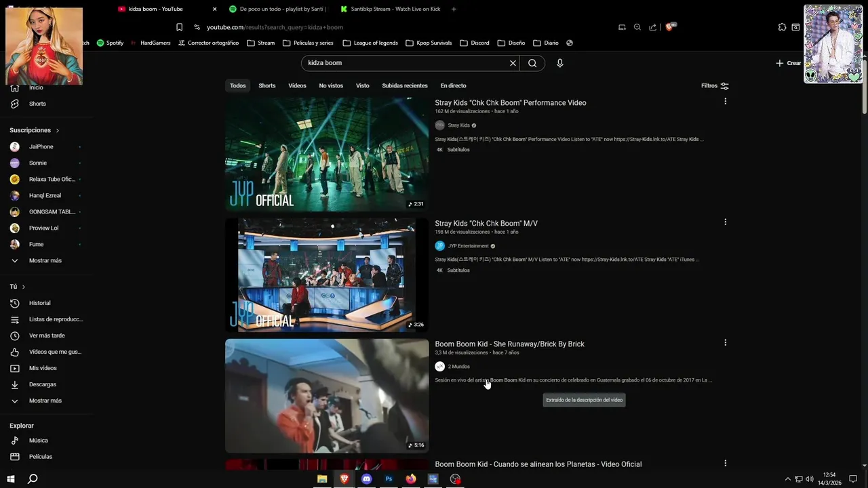
Task: Switch to the De poco un todo playlist tab
Action: [x=278, y=9]
